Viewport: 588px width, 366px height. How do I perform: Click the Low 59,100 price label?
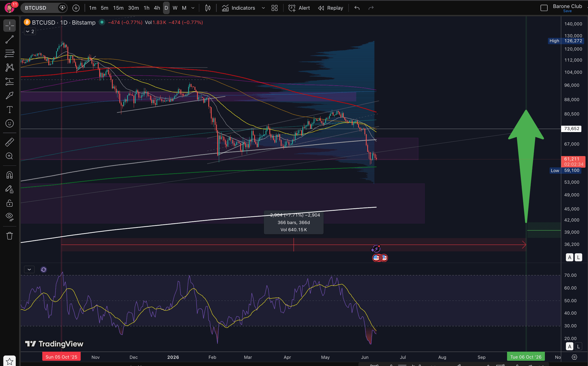565,170
